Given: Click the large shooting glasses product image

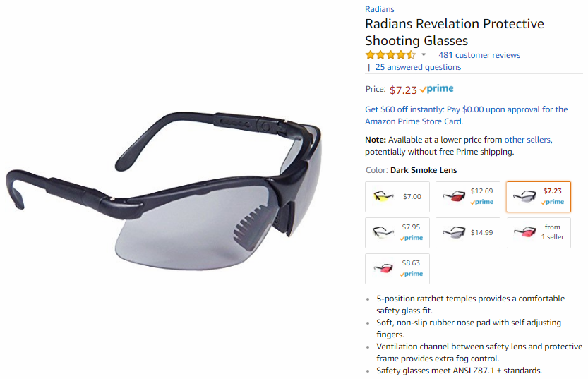Looking at the screenshot, I should point(164,190).
